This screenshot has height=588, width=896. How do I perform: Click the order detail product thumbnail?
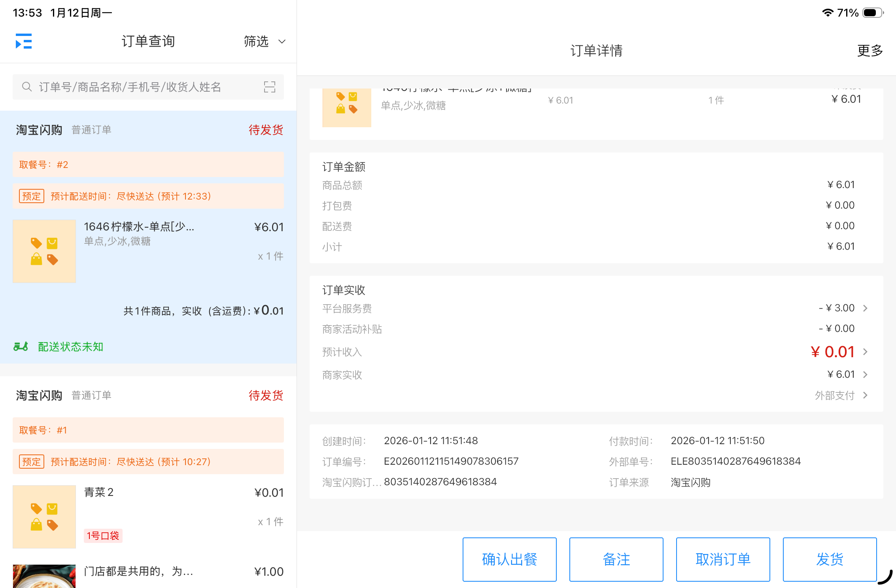346,107
